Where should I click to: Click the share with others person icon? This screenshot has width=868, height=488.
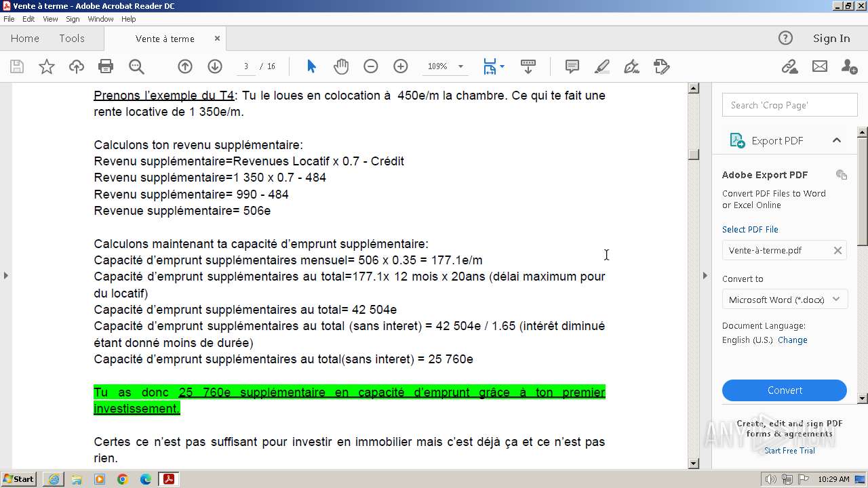click(849, 66)
